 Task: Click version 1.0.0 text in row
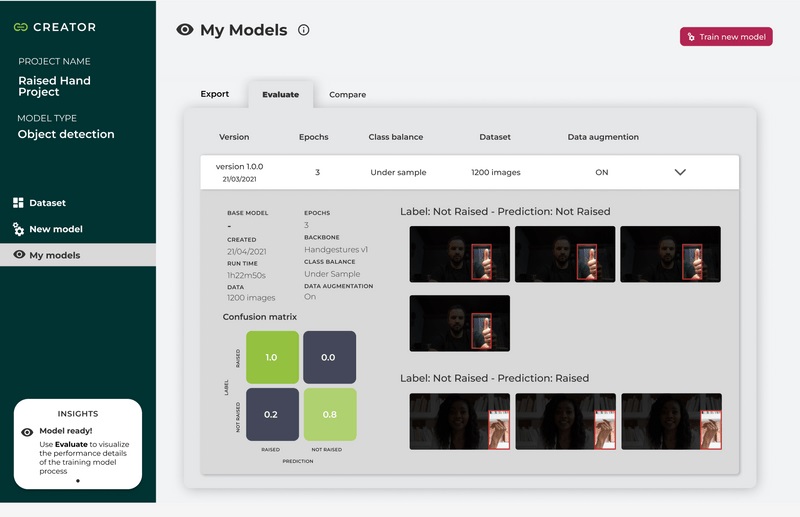(239, 166)
